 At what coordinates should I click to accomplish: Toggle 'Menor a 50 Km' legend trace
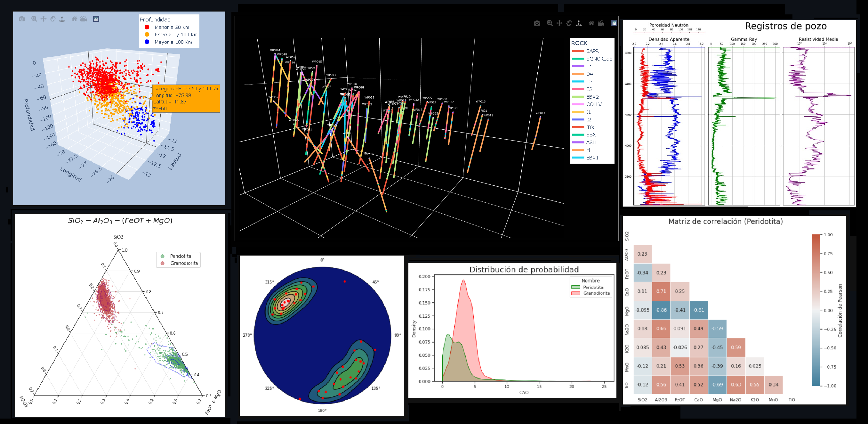tap(172, 27)
